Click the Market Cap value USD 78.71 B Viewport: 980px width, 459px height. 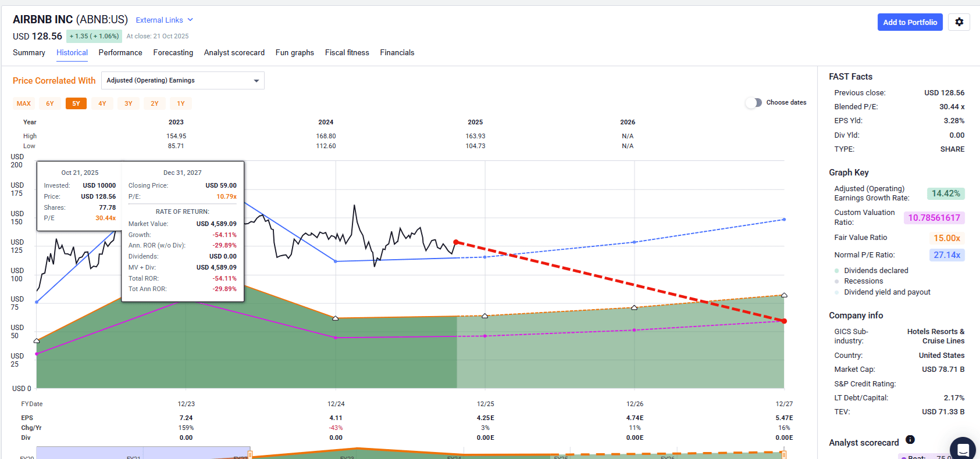click(x=943, y=370)
